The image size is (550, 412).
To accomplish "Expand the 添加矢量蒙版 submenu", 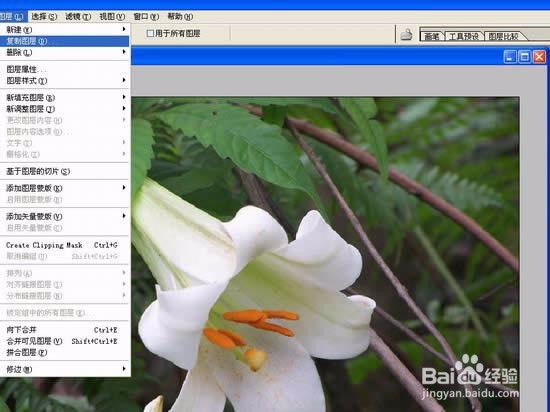I will tap(65, 216).
